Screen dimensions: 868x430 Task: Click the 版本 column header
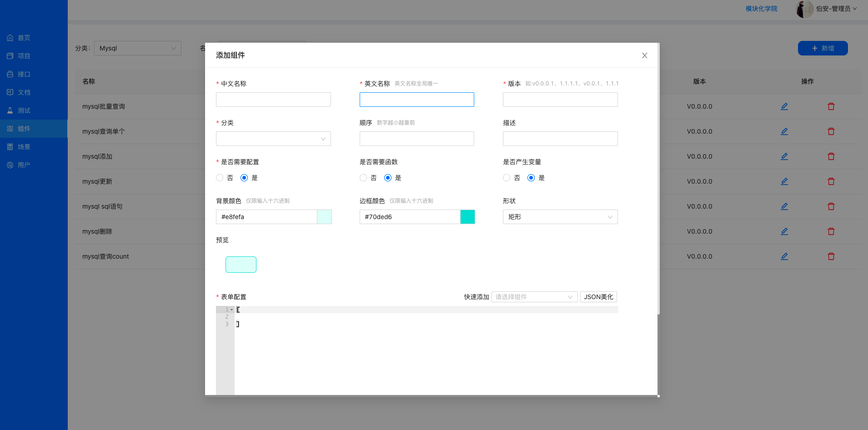point(699,81)
